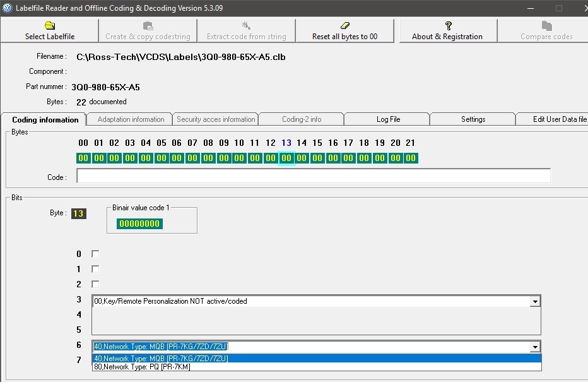Image resolution: width=588 pixels, height=382 pixels.
Task: Click into the Code input field
Action: [x=314, y=176]
